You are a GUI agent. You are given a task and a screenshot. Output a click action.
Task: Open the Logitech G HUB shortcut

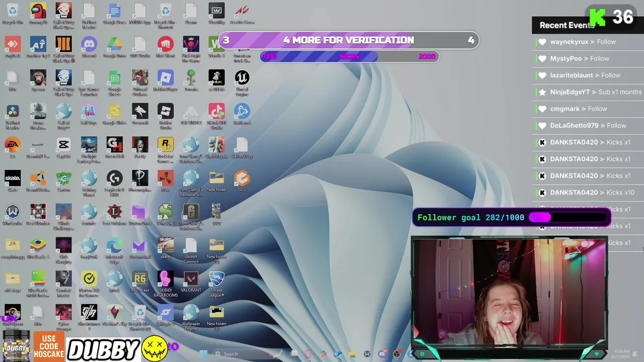(x=115, y=184)
